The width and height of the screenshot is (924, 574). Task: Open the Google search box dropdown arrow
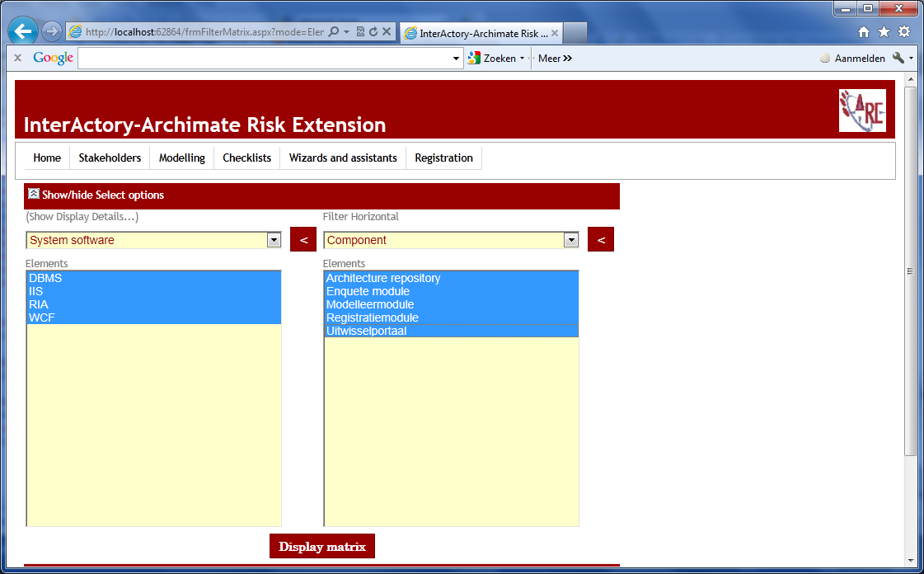point(457,59)
